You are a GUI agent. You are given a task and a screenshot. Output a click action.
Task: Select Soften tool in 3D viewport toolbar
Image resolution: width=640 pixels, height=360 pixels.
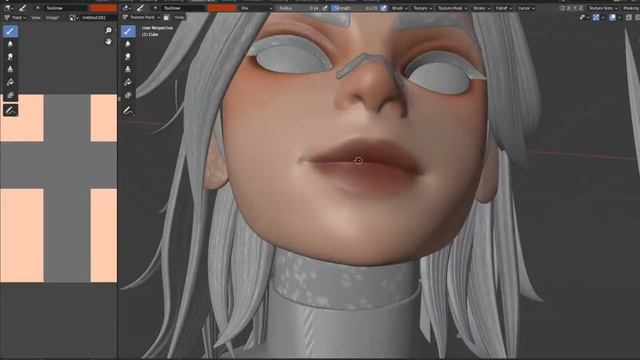(128, 44)
